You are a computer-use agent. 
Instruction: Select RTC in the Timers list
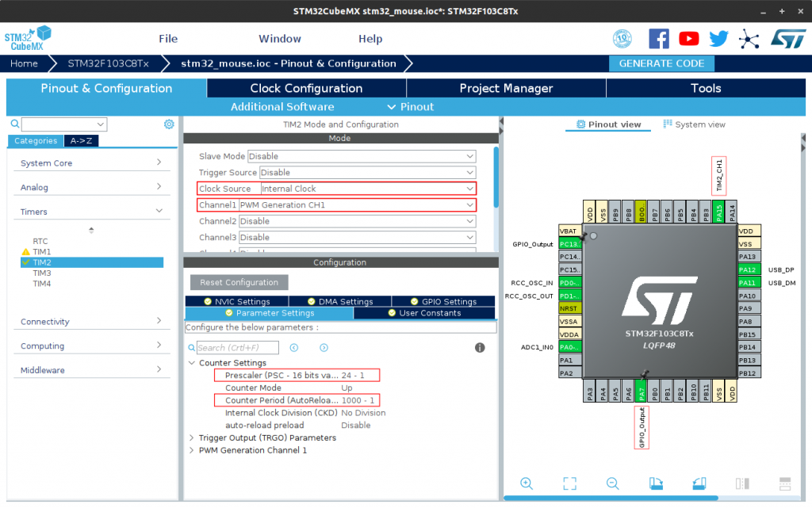coord(40,241)
